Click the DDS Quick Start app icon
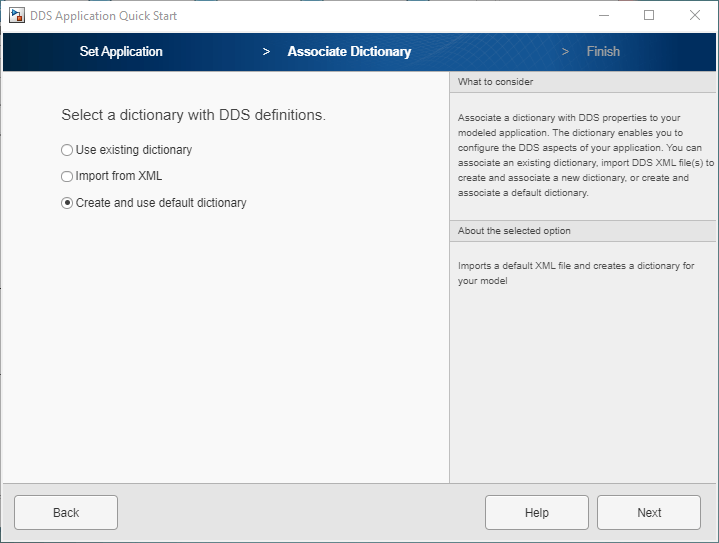This screenshot has height=543, width=719. (x=16, y=16)
